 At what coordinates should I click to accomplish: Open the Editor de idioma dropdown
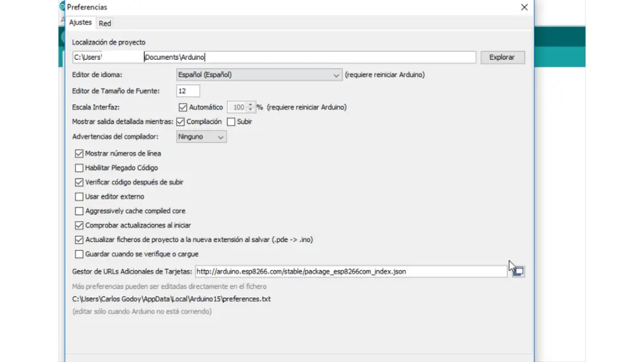point(259,75)
